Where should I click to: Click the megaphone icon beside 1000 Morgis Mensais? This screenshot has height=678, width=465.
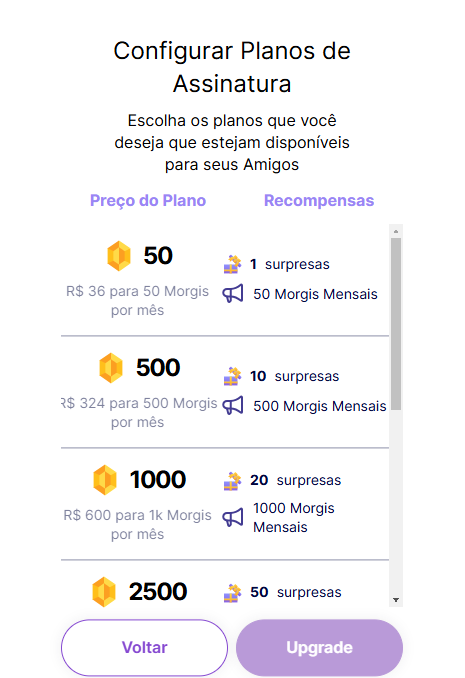tap(233, 518)
